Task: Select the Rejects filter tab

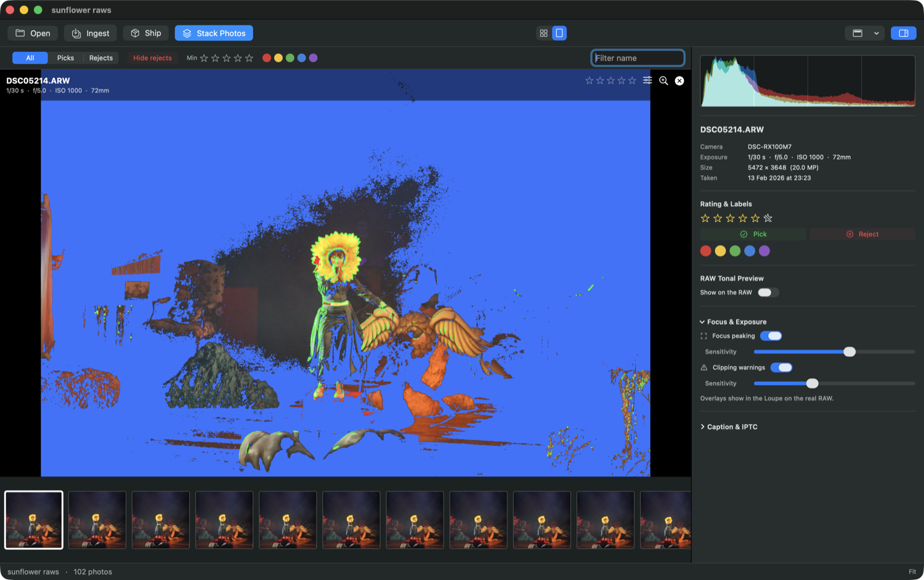Action: [x=101, y=58]
